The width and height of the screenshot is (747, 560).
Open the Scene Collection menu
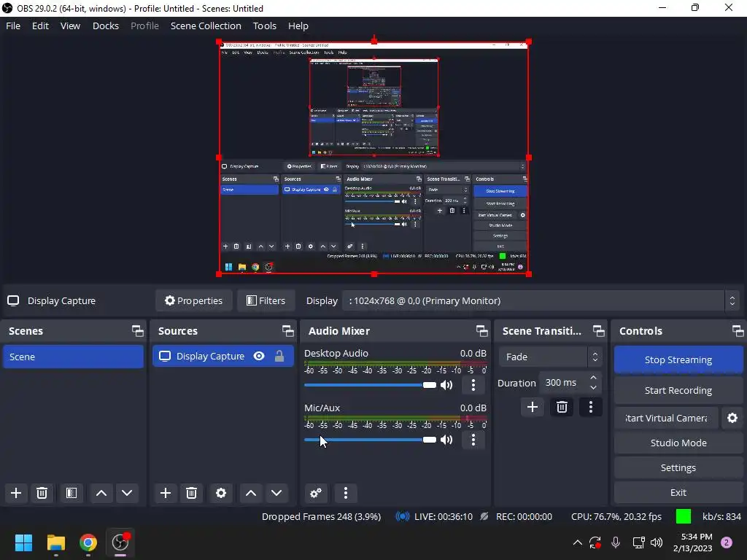point(206,26)
